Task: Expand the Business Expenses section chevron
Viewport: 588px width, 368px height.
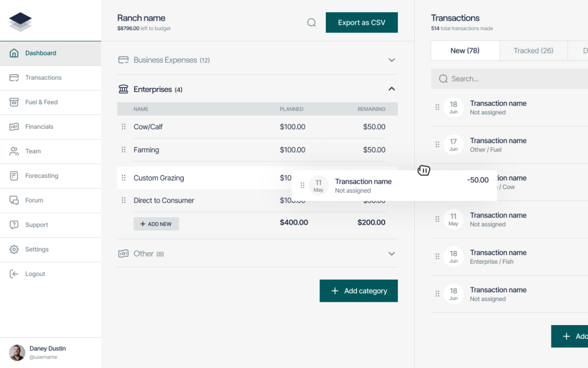Action: (x=391, y=60)
